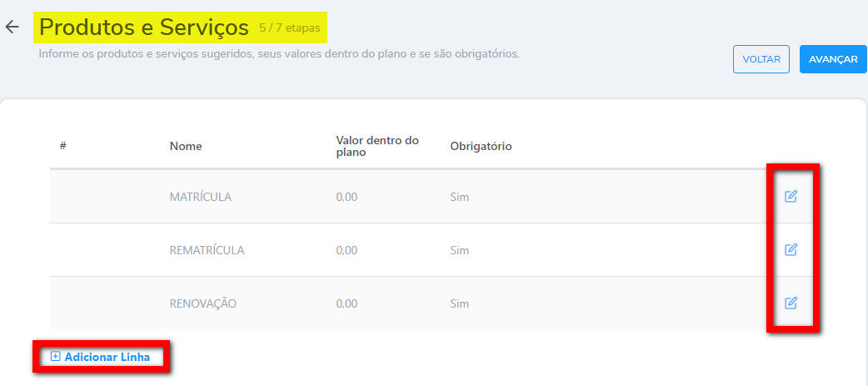Select the REMATRÍCULA name cell
Image resolution: width=868 pixels, height=386 pixels.
click(207, 250)
